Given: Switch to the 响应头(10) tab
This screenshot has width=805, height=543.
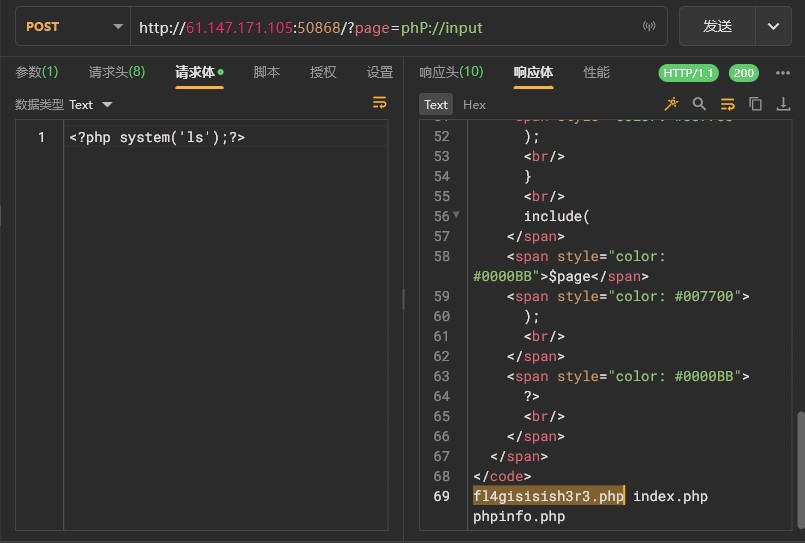Looking at the screenshot, I should (x=451, y=72).
